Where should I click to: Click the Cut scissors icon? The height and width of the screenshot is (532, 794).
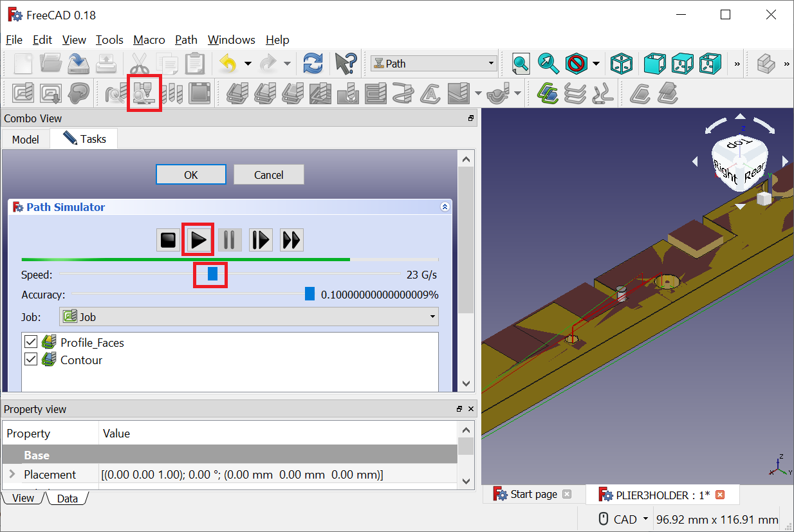click(x=139, y=64)
